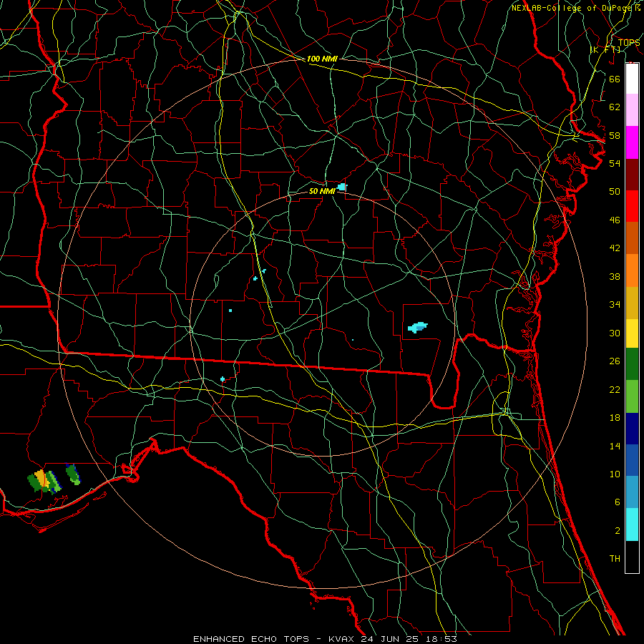Screen dimensions: 644x644
Task: Pick the yellow legend swatch near 30
Action: [x=632, y=333]
